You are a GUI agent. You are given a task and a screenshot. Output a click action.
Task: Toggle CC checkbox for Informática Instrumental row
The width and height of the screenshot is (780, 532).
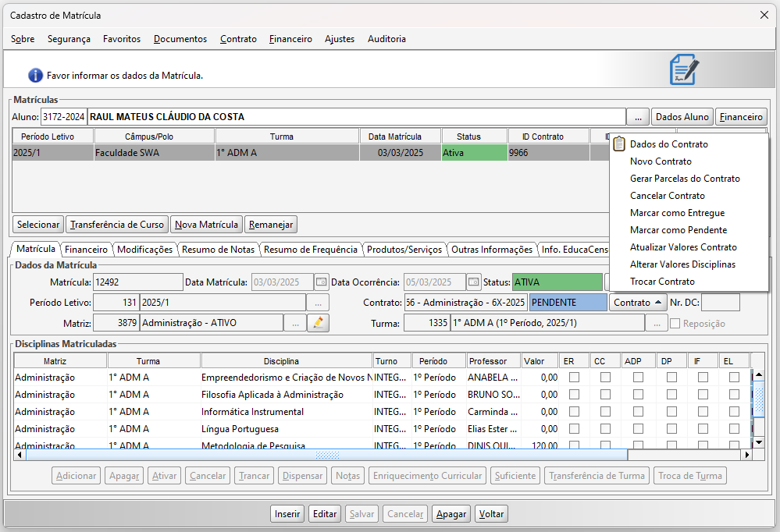click(605, 412)
